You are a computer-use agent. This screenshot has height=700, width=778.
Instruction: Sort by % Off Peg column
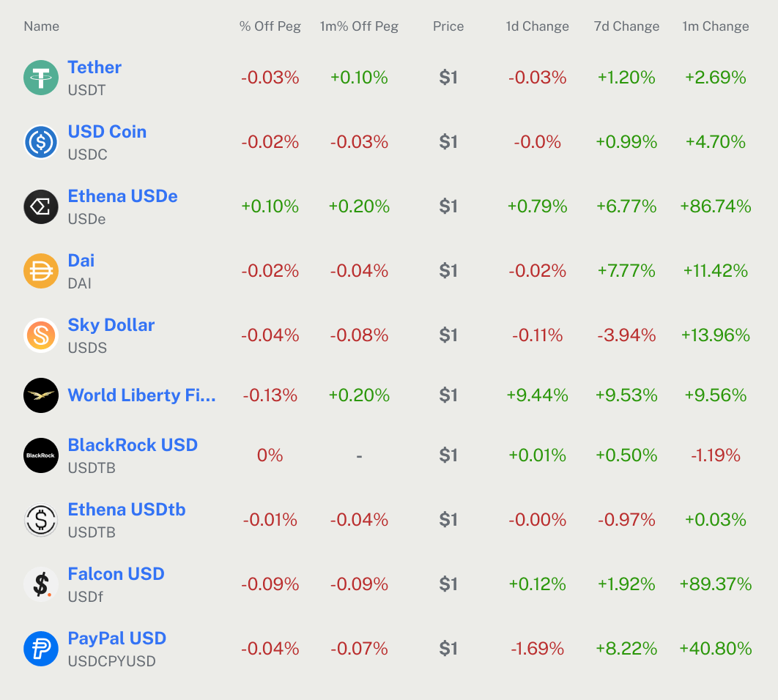(x=270, y=26)
